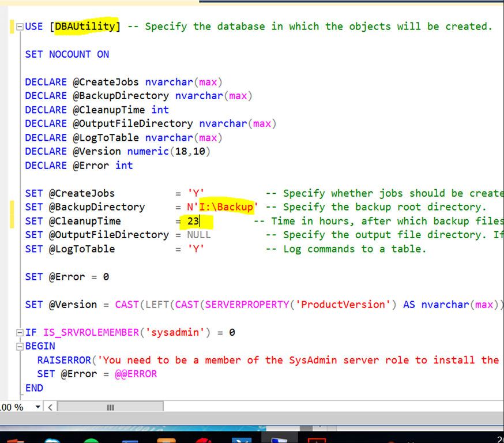Click the 'ProductVersion' string literal
Viewport: 504px width, 443px height.
click(345, 305)
